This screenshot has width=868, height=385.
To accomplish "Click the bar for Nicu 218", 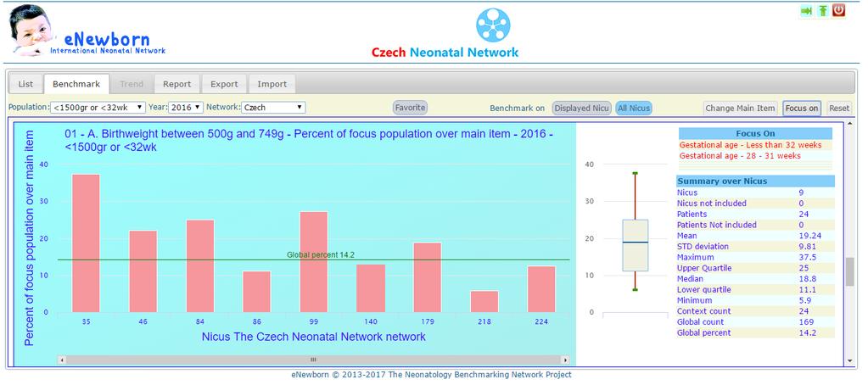I will (484, 302).
